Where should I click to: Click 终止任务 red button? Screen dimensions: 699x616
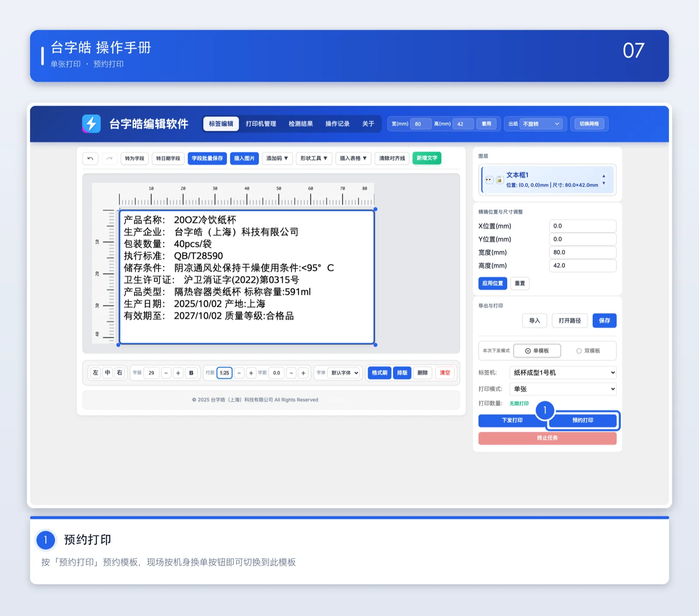(x=547, y=438)
